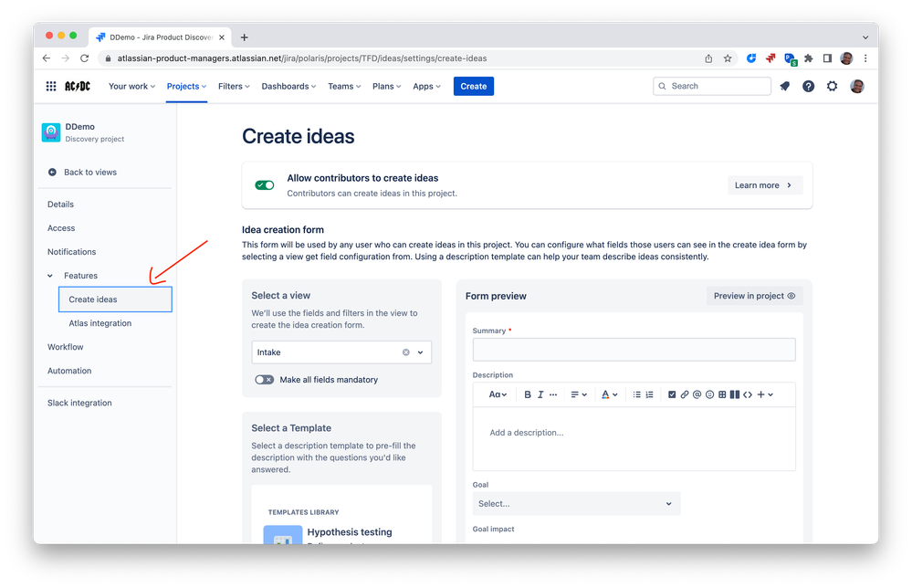Insert a numbered list
Image resolution: width=912 pixels, height=588 pixels.
[650, 394]
